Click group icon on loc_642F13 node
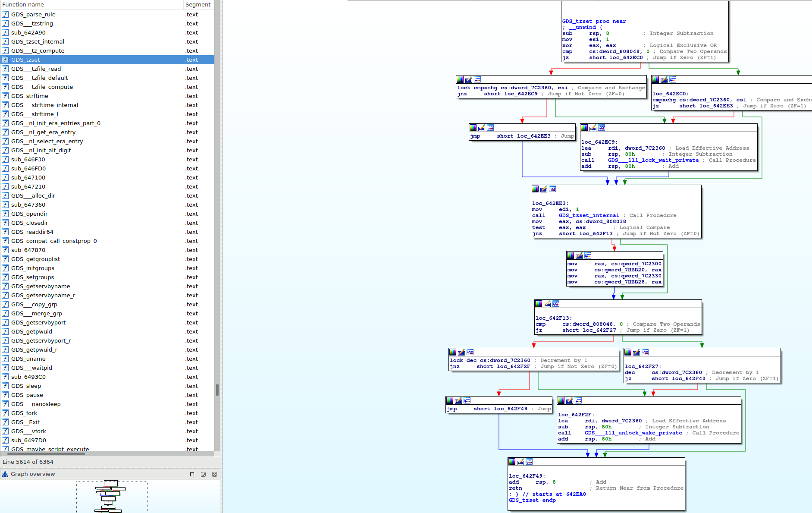The image size is (812, 513). click(556, 304)
